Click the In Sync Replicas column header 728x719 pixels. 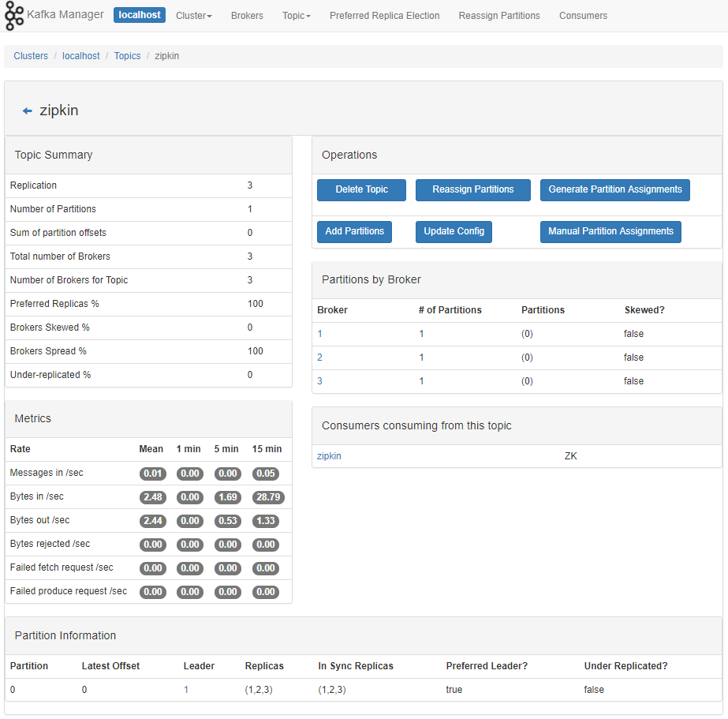click(356, 666)
